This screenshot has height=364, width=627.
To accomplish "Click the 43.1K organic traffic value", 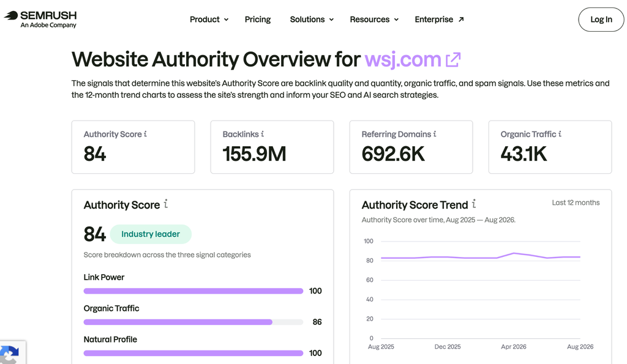I will click(x=524, y=154).
